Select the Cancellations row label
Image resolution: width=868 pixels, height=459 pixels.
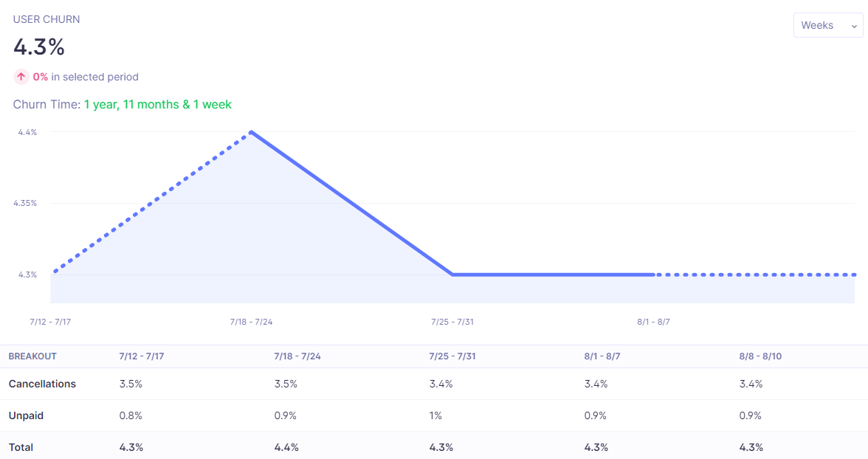(x=42, y=384)
